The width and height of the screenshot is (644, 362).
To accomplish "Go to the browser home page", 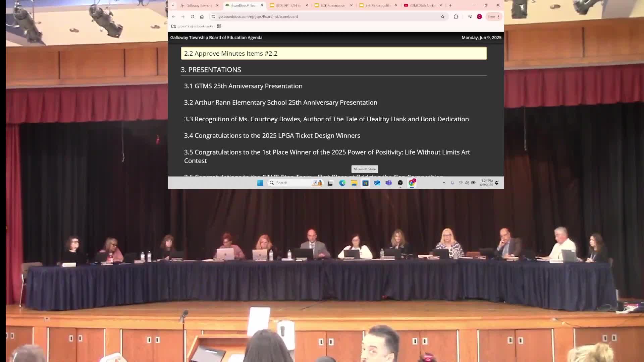I will pyautogui.click(x=202, y=16).
